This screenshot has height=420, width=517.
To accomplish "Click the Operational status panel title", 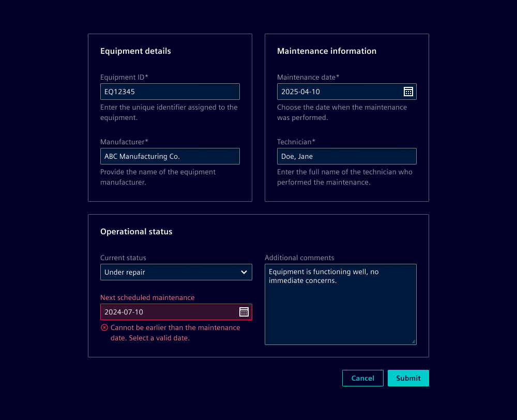I will [x=136, y=231].
